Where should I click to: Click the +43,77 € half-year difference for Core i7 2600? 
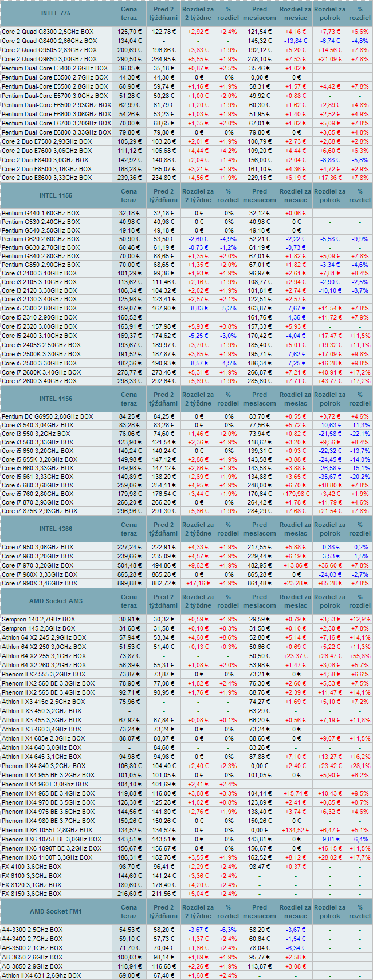pyautogui.click(x=330, y=381)
